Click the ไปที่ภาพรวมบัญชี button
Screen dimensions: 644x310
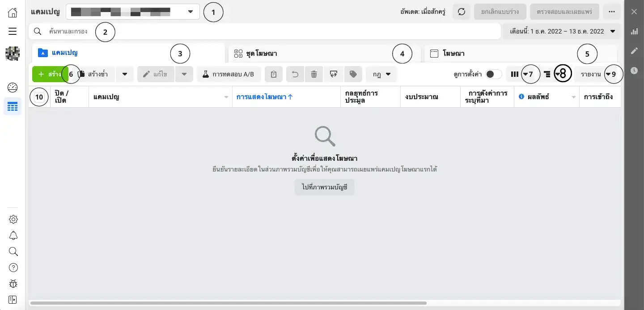324,187
